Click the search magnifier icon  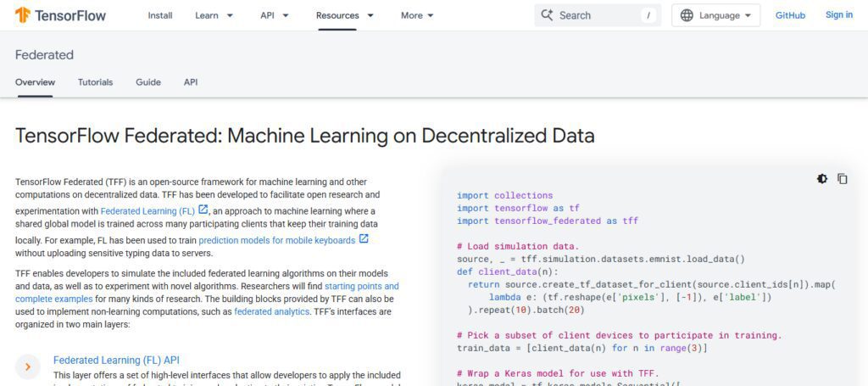[547, 15]
